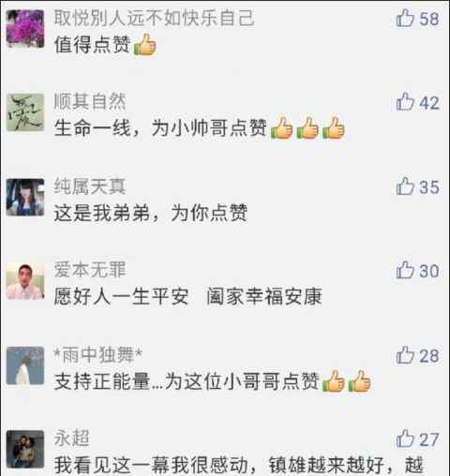Open the purple flower avatar profile
Image resolution: width=450 pixels, height=476 pixels.
coord(25,29)
